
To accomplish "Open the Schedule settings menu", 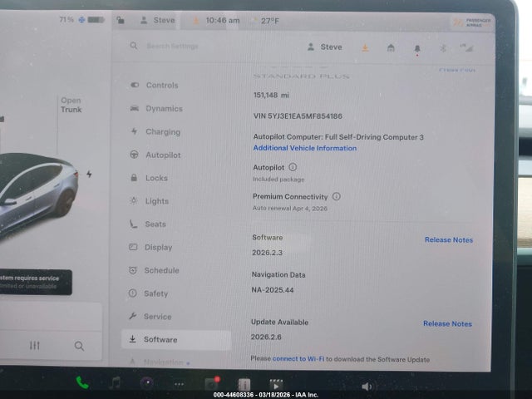I will (x=154, y=270).
